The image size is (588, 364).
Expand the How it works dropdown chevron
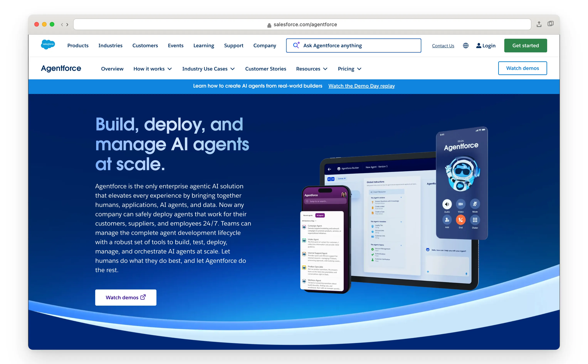coord(170,69)
